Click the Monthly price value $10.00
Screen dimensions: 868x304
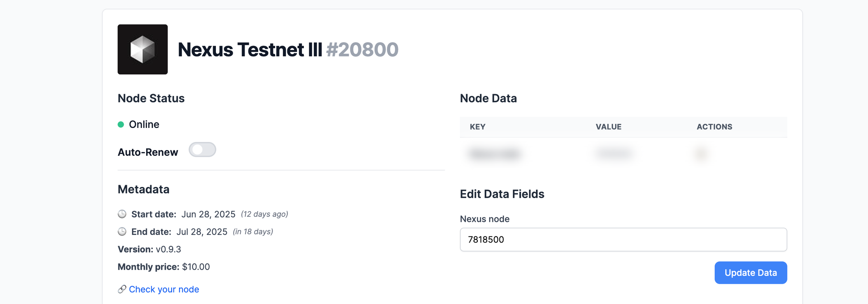tap(195, 267)
